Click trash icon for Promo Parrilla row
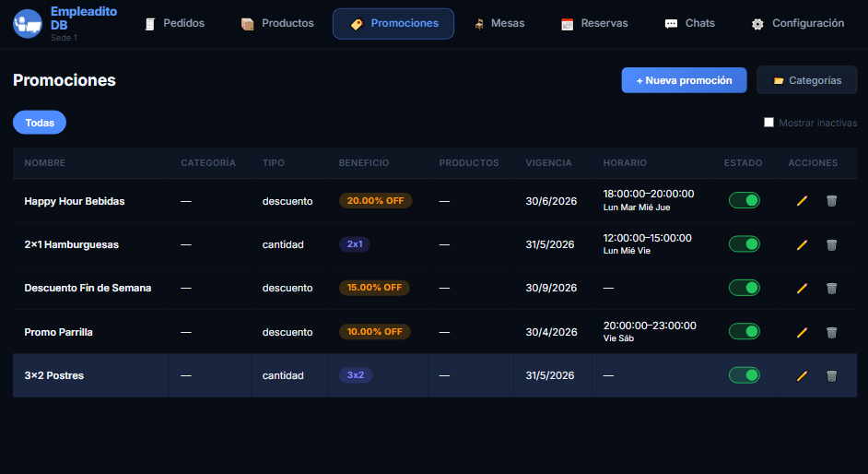 click(x=831, y=332)
